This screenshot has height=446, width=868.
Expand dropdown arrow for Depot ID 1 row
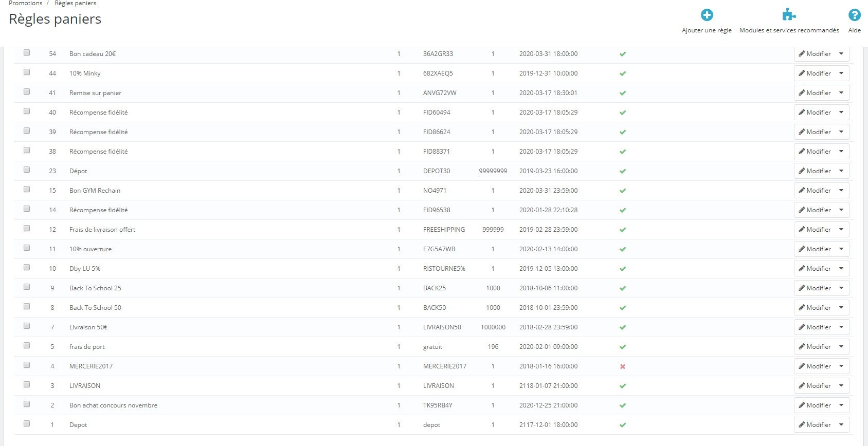pyautogui.click(x=841, y=424)
